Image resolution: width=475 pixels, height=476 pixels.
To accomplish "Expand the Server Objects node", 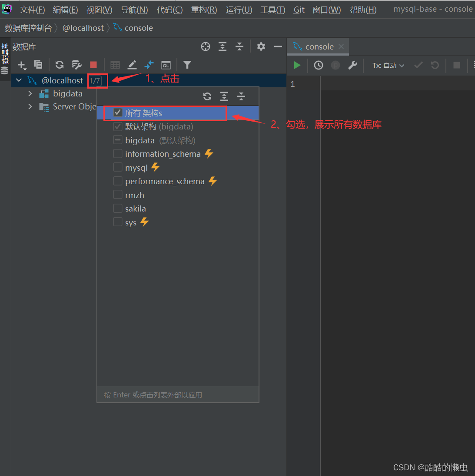I will [30, 106].
